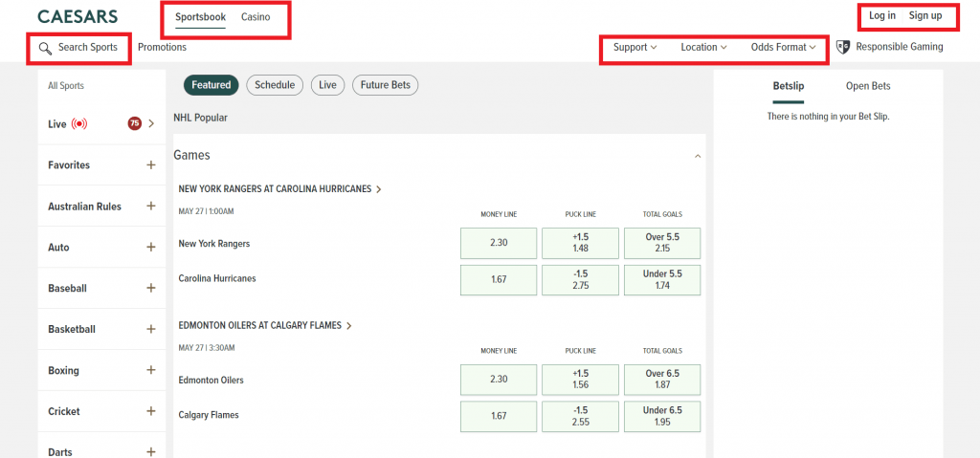Select the Future Bets filter
This screenshot has height=458, width=980.
coord(385,85)
